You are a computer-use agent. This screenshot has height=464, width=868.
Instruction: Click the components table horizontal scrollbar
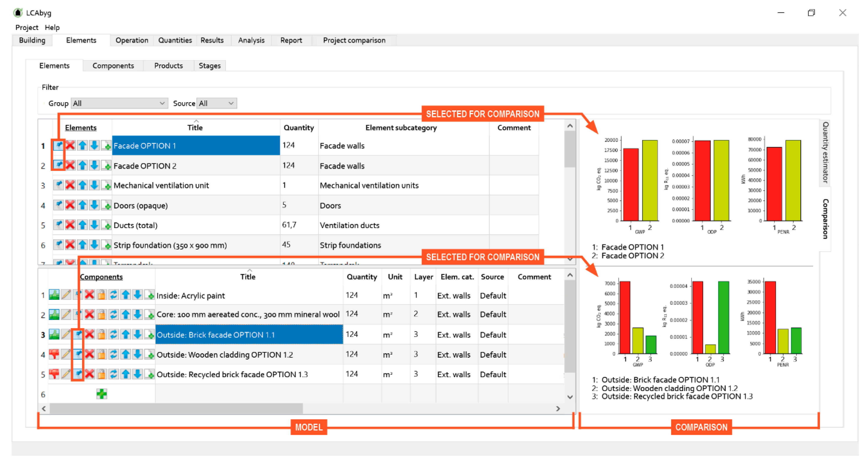pyautogui.click(x=176, y=408)
